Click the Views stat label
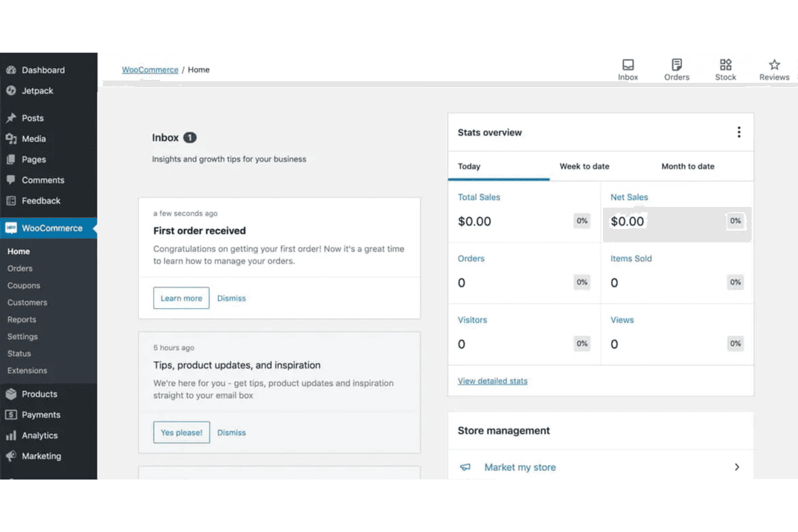This screenshot has height=532, width=798. 622,320
